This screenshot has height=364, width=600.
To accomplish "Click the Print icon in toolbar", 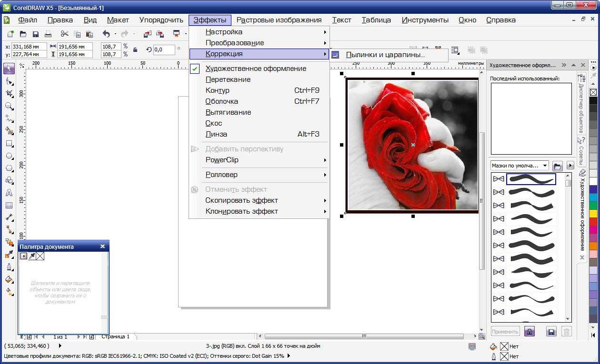I will point(48,34).
